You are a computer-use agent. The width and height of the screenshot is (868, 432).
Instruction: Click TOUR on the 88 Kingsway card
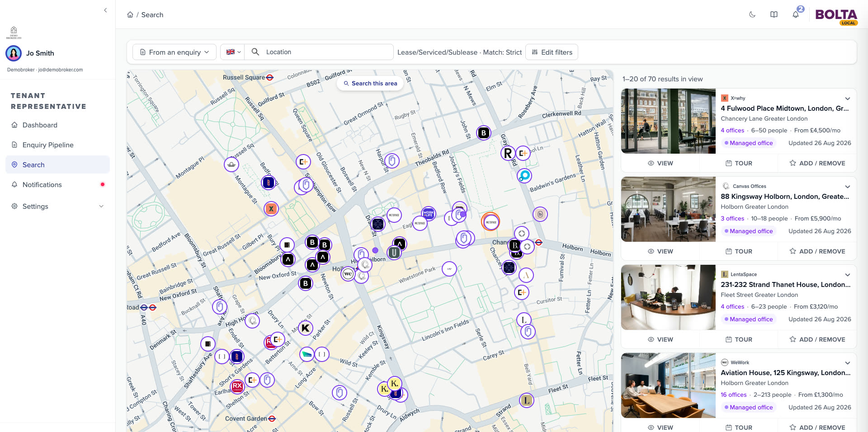pos(739,251)
